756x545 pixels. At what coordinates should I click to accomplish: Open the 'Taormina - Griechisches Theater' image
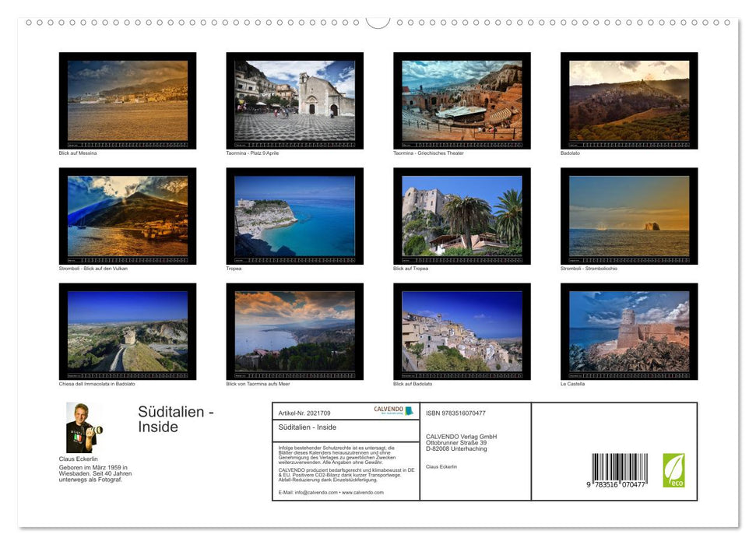pos(461,97)
